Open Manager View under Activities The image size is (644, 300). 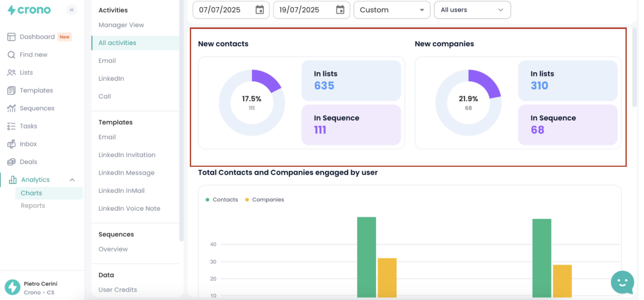click(x=121, y=25)
